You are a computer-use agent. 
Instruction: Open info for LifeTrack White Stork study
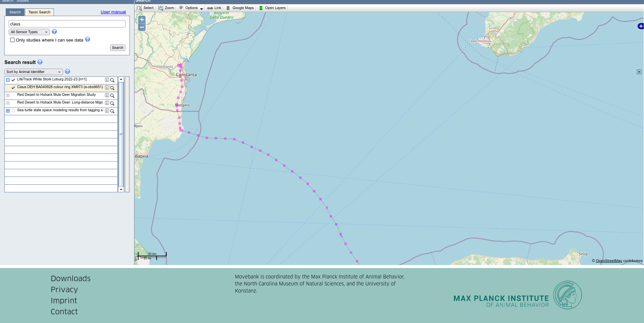[x=107, y=80]
